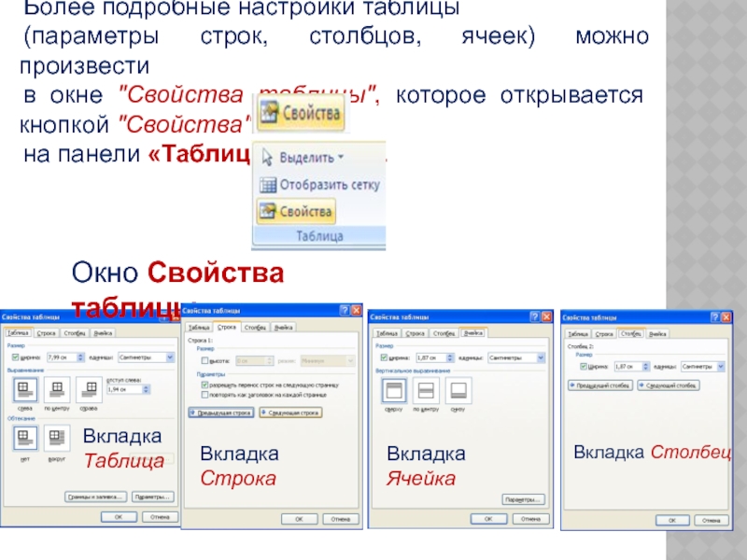Screen dimensions: 747x560
Task: Click Отмена in Строка-tab dialog
Action: 341,519
